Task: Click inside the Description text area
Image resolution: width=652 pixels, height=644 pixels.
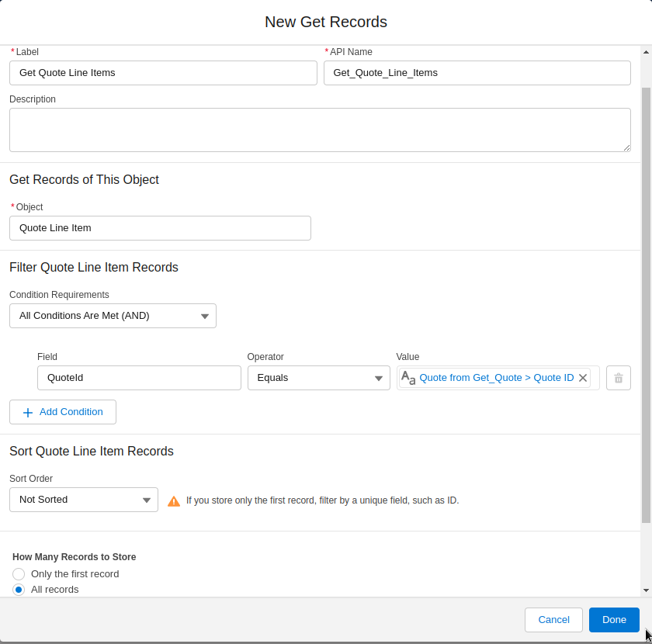Action: (320, 129)
